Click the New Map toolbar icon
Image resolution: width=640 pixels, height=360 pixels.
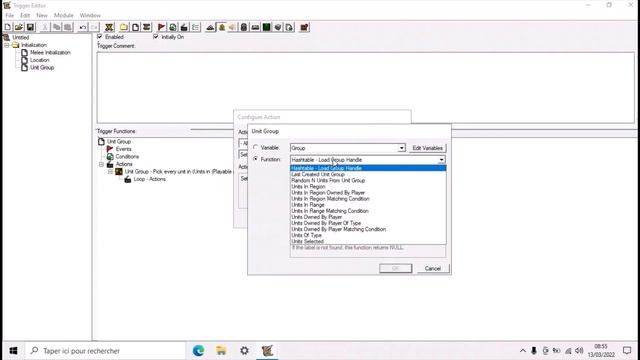(x=8, y=27)
